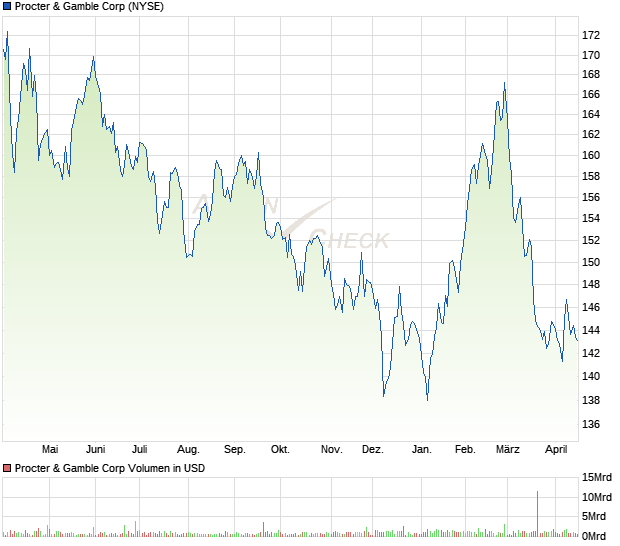
Task: Click the 'Jan.' month label
Action: tap(422, 449)
